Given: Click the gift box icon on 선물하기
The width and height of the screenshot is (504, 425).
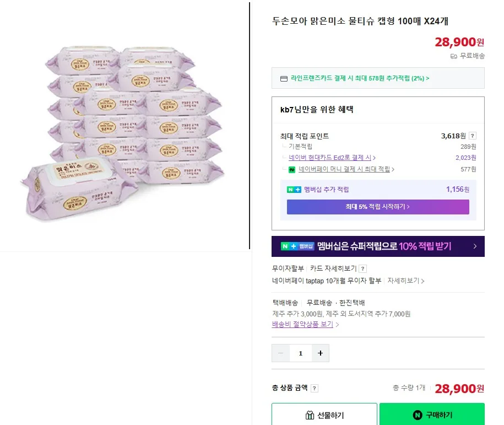Looking at the screenshot, I should [310, 415].
